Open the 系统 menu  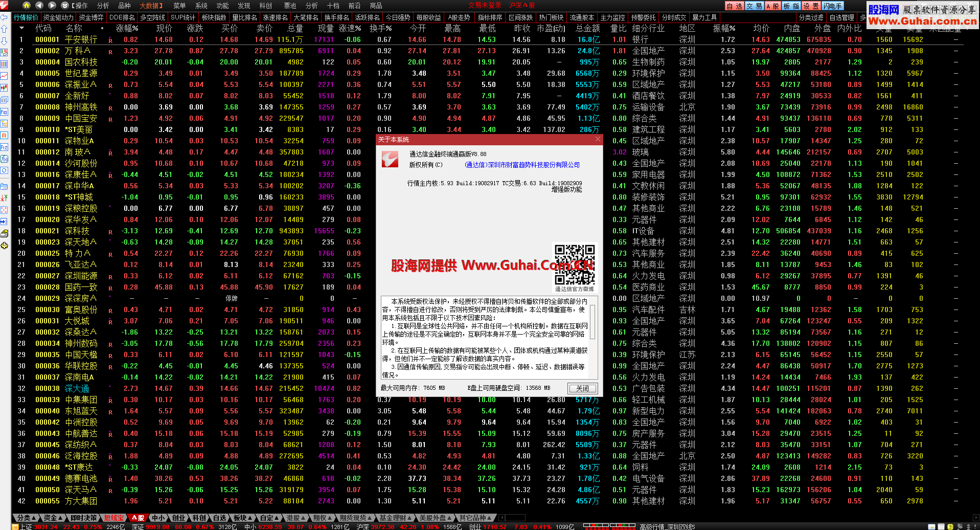click(x=201, y=6)
